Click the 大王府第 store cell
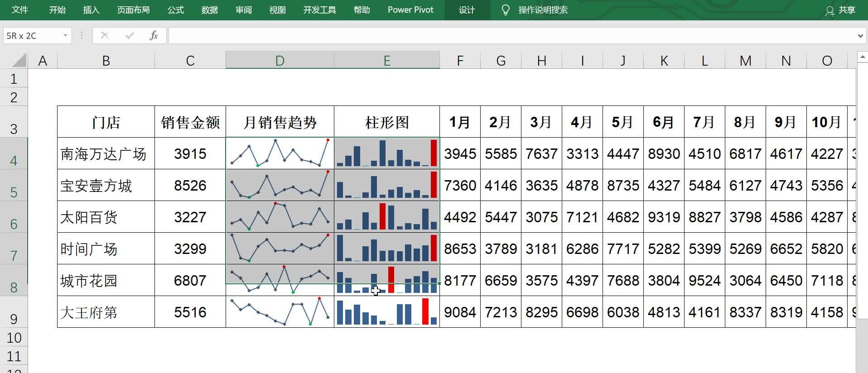868x373 pixels. [106, 312]
